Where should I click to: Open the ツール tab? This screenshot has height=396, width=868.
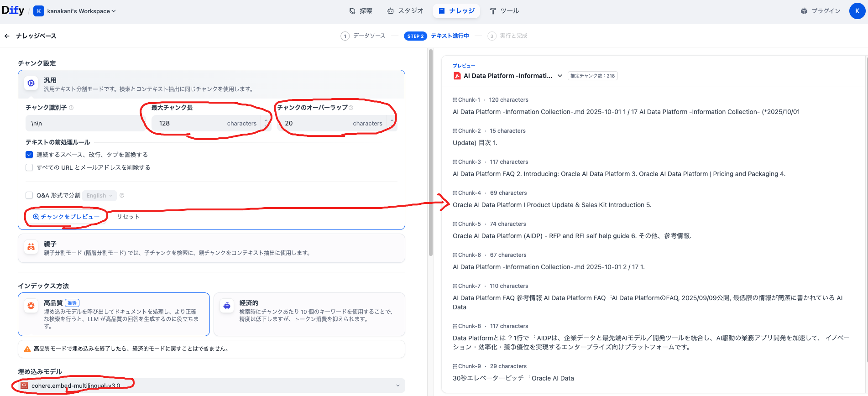click(504, 11)
